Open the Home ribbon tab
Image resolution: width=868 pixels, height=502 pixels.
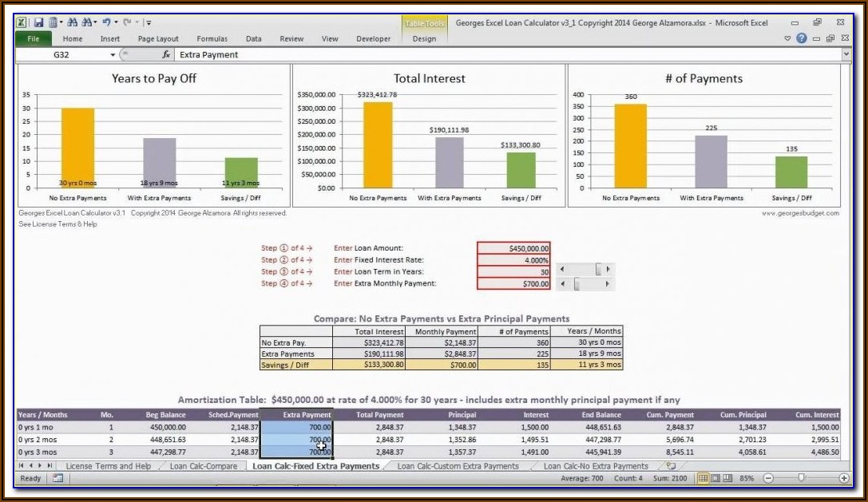point(73,39)
